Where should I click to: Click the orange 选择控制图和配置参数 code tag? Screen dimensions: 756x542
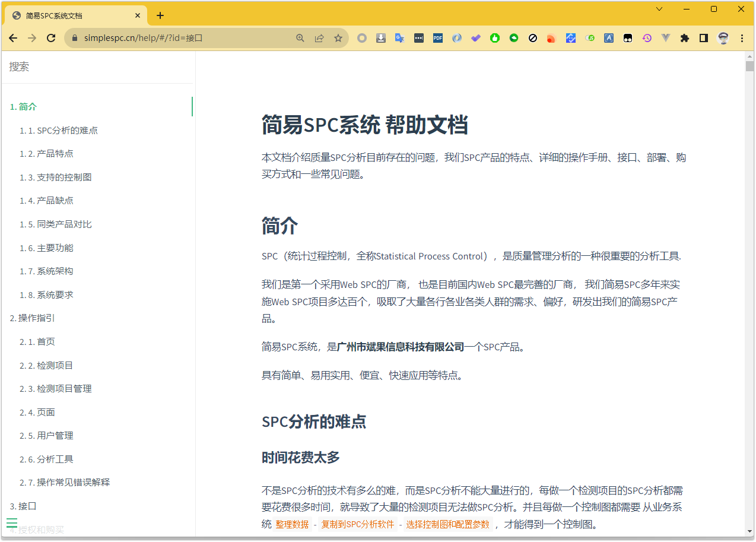448,524
